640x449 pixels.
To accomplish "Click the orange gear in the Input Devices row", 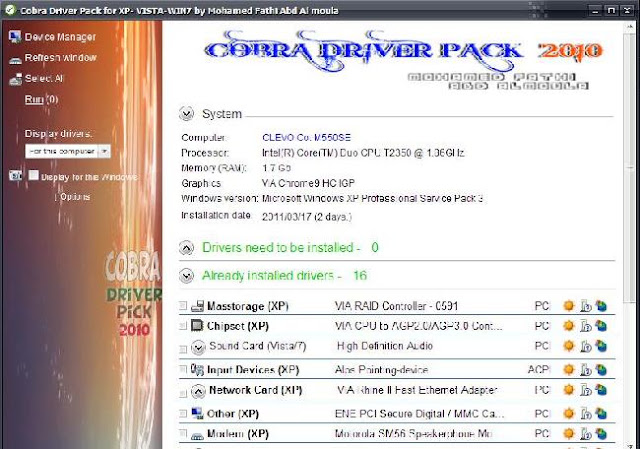I will pyautogui.click(x=569, y=369).
